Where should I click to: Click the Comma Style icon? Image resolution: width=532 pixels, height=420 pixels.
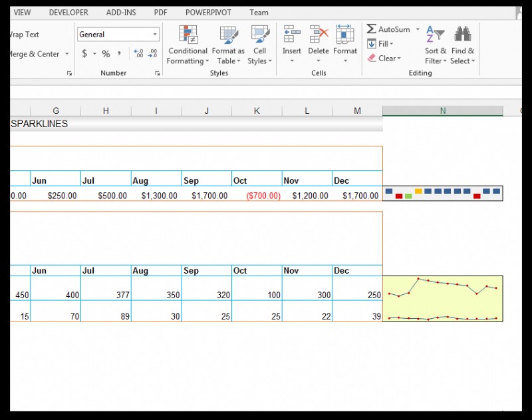click(x=120, y=53)
